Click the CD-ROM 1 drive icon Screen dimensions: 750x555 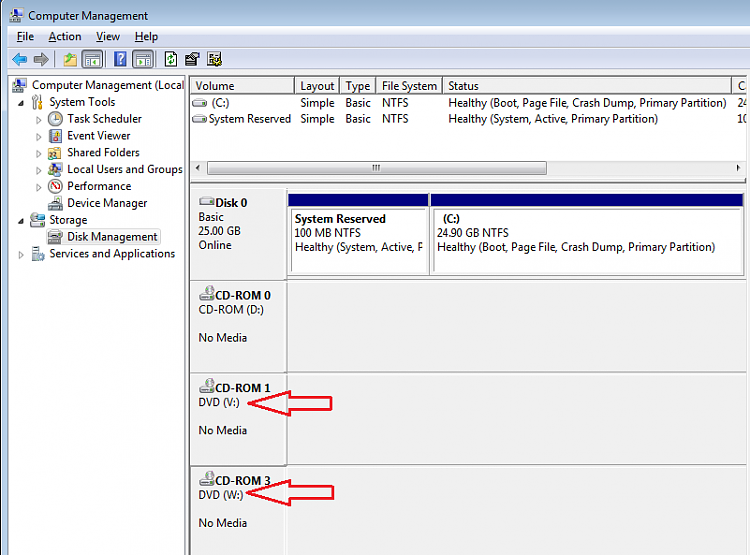click(x=207, y=386)
